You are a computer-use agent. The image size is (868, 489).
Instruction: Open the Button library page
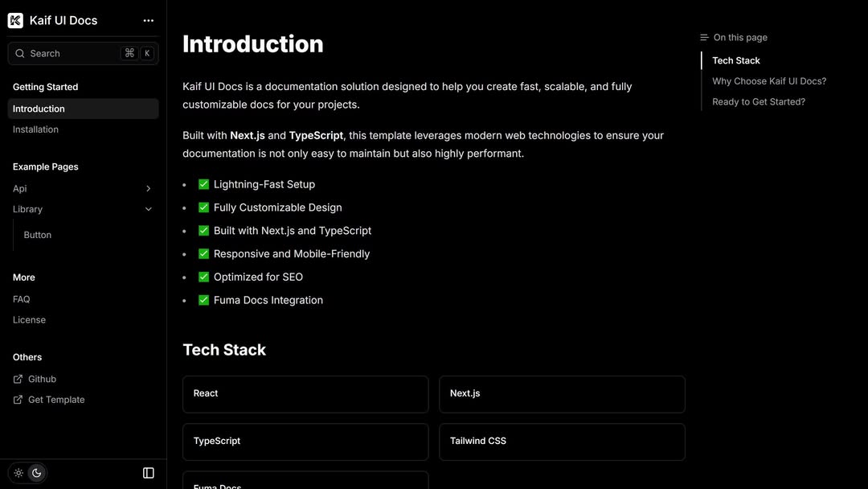(x=38, y=235)
